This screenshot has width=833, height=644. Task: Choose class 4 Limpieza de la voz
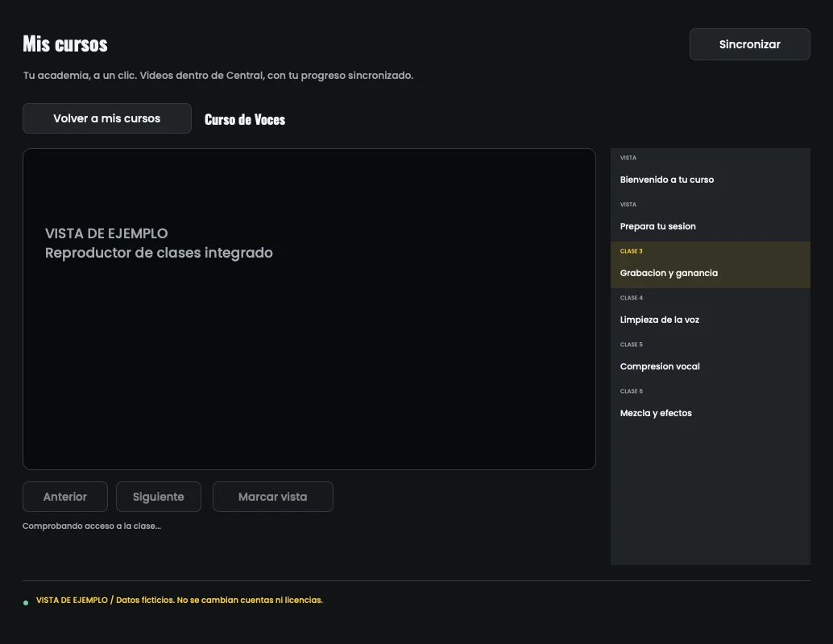point(711,312)
